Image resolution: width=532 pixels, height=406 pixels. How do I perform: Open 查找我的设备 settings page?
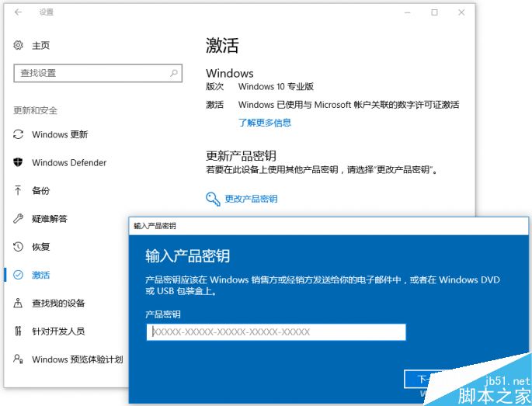(58, 303)
